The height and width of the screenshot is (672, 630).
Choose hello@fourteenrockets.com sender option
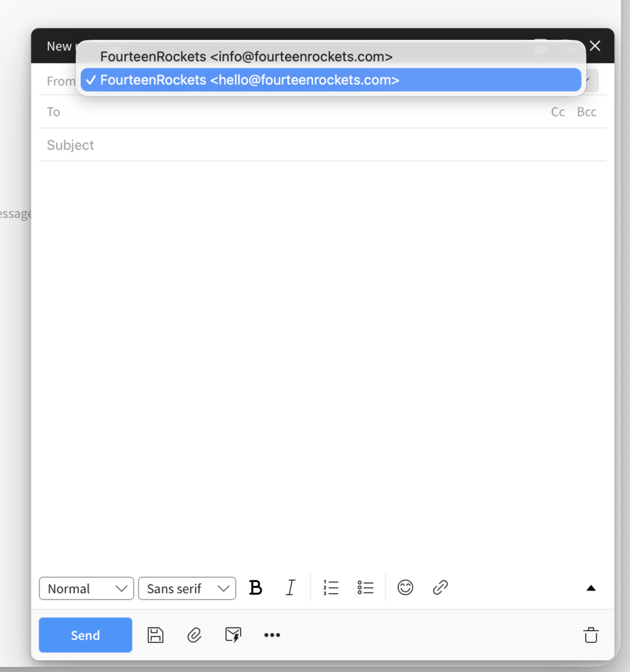click(x=331, y=79)
